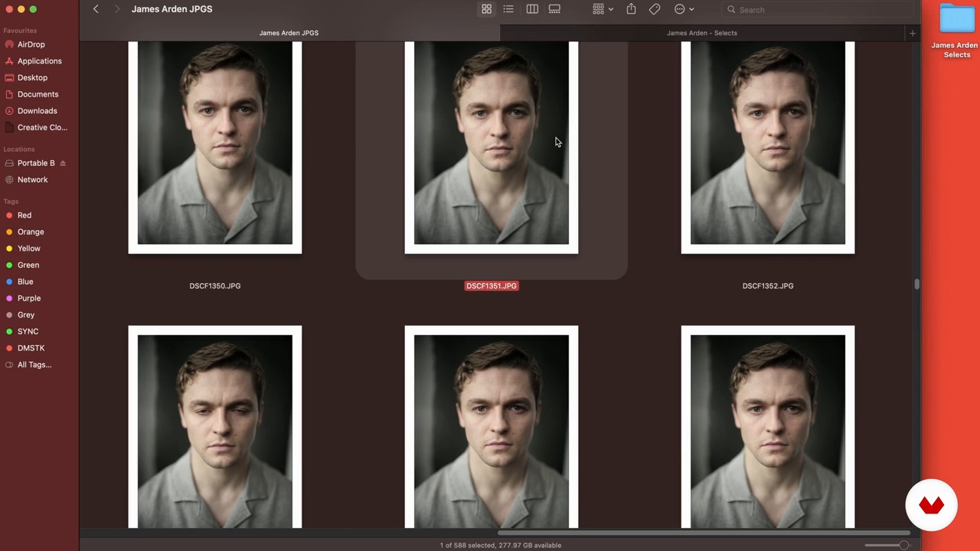
Task: Filter by the SYNC tag
Action: point(28,331)
